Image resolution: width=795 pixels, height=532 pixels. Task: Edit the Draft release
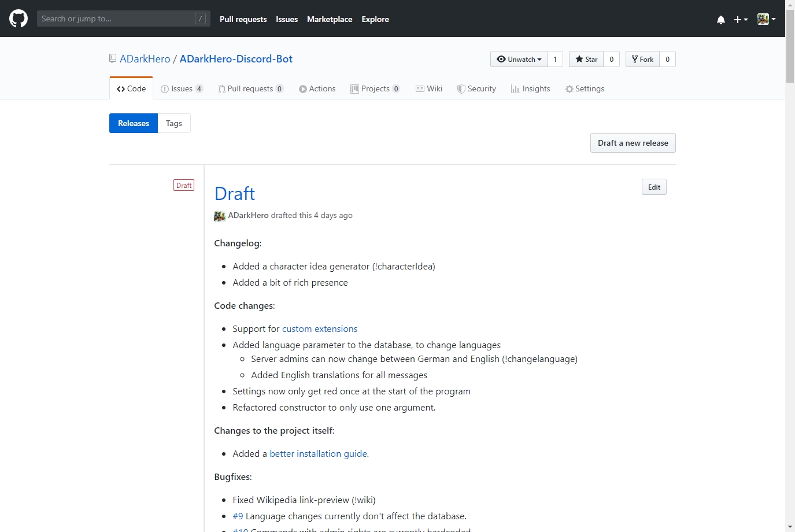(x=654, y=187)
